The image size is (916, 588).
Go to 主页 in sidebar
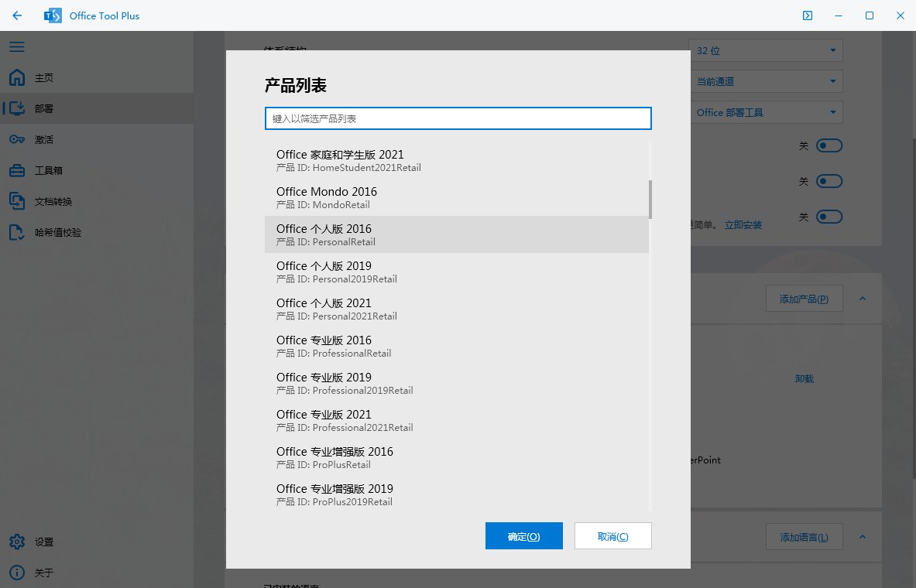pyautogui.click(x=44, y=77)
